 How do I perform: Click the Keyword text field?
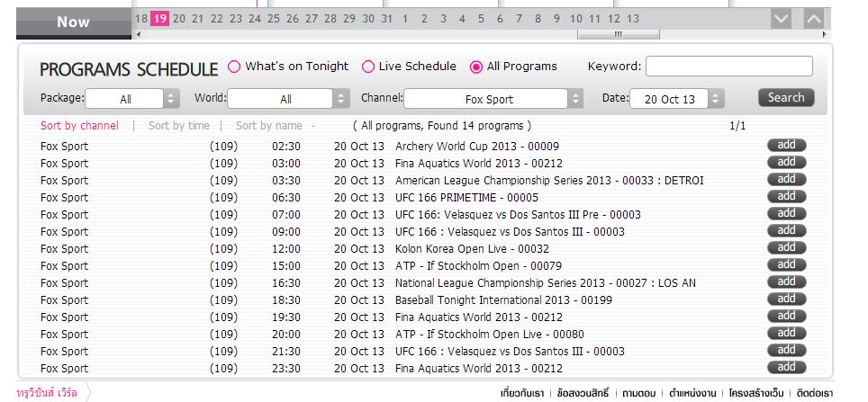(728, 67)
